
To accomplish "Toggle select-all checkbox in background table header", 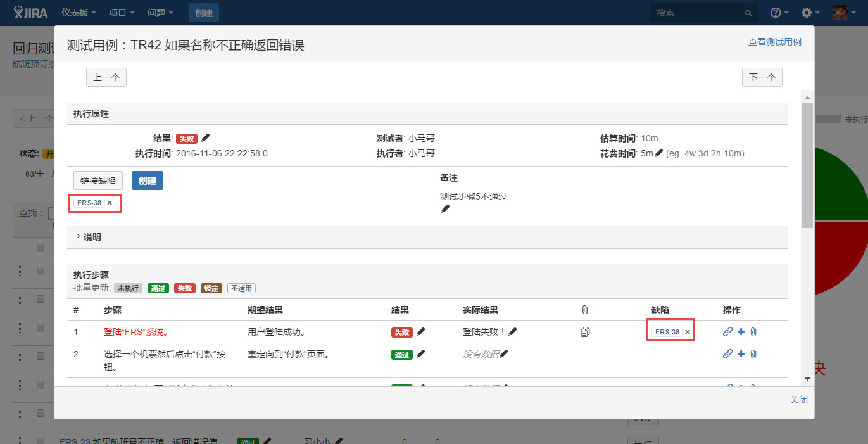I will 41,248.
